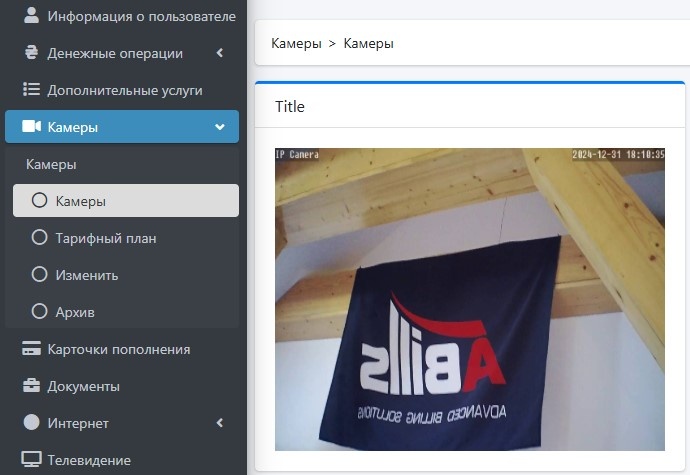Click the video camera icon

tap(31, 126)
